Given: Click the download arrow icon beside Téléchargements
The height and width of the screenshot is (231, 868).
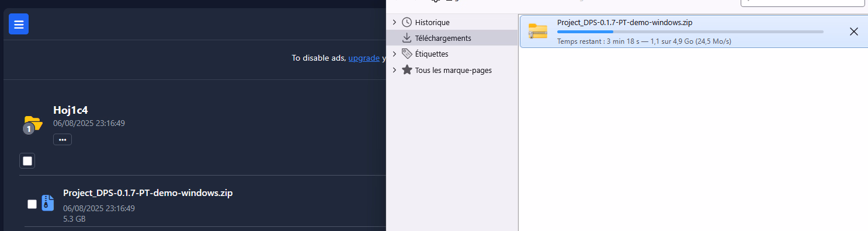Looking at the screenshot, I should 407,38.
